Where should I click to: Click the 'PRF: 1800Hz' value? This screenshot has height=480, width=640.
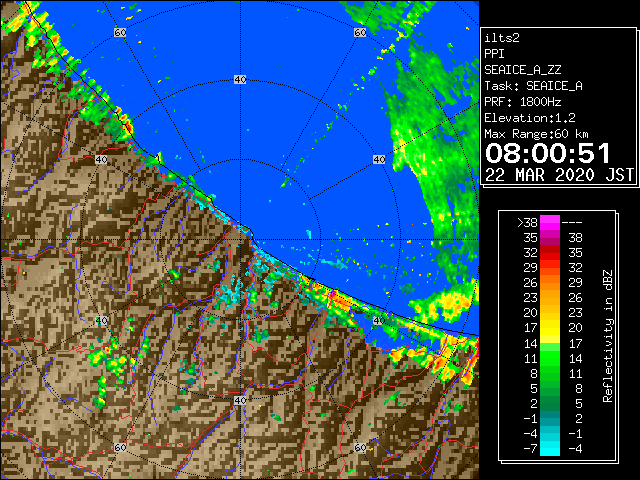pyautogui.click(x=523, y=102)
